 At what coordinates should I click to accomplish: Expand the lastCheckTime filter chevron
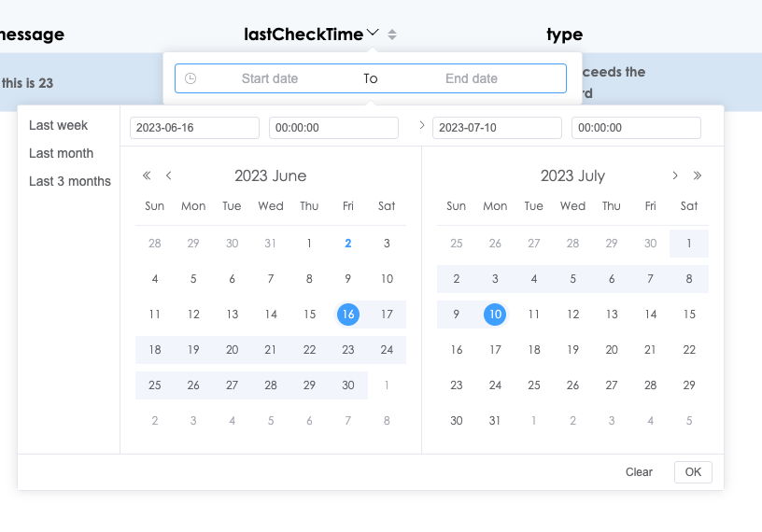click(x=374, y=34)
